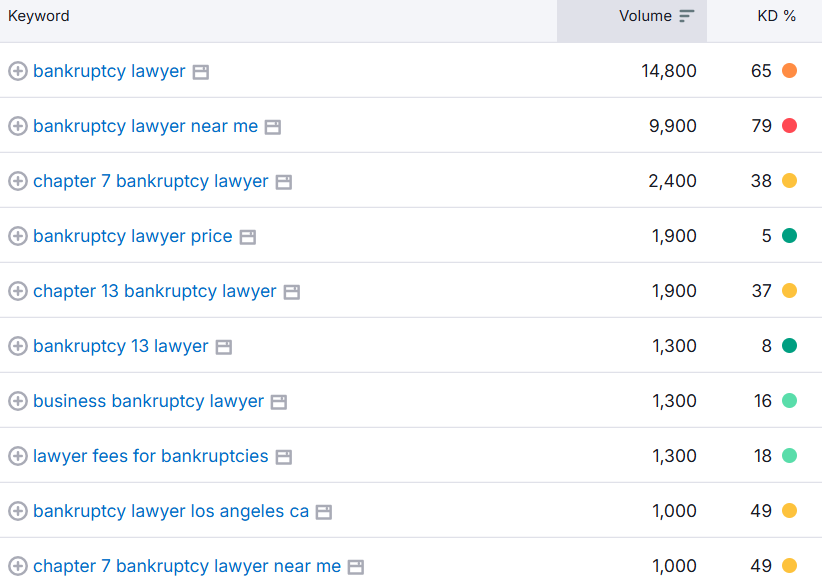822x585 pixels.
Task: Select the Keyword column header
Action: tap(39, 15)
